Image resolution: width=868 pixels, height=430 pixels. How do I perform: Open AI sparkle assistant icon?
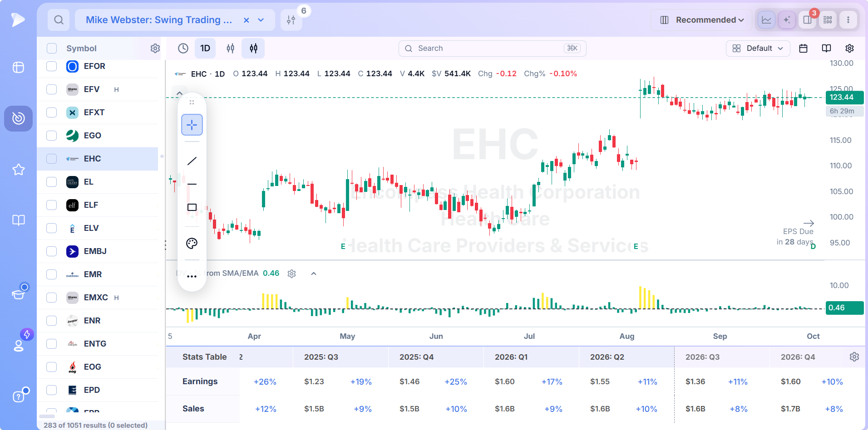[x=787, y=20]
